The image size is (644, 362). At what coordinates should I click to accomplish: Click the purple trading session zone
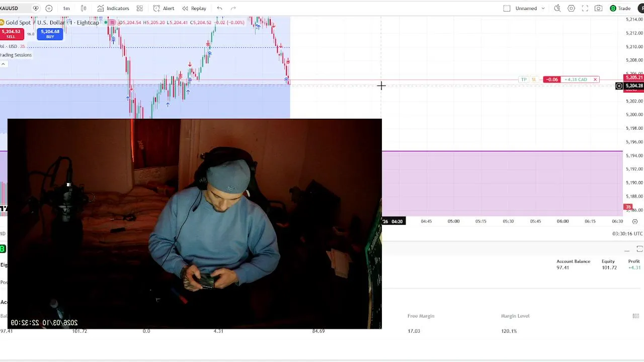click(502, 183)
